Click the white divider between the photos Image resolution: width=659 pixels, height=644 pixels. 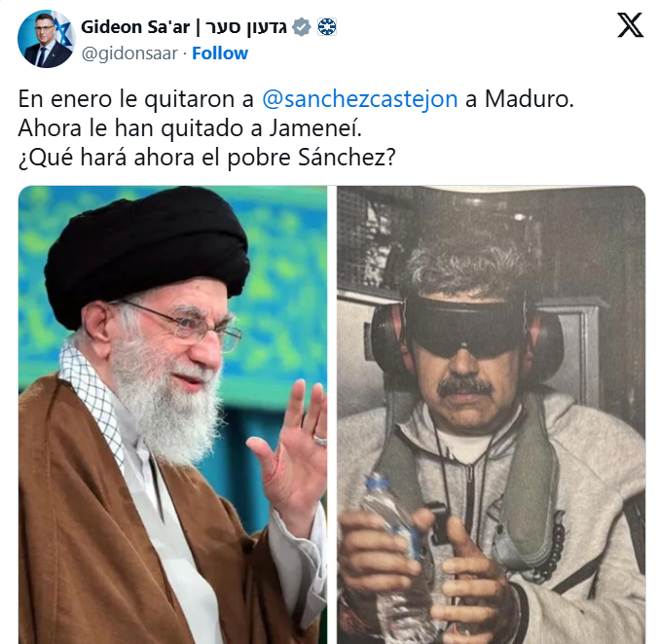[332, 414]
